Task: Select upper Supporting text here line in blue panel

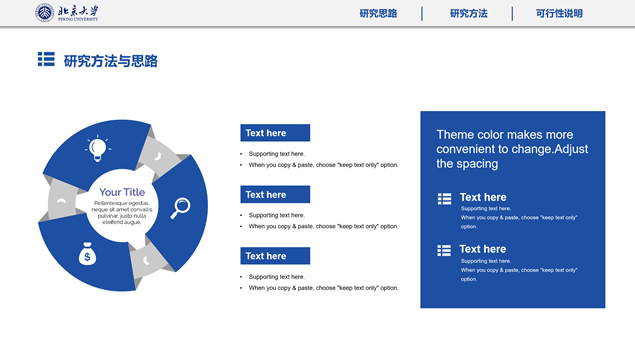Action: 486,209
